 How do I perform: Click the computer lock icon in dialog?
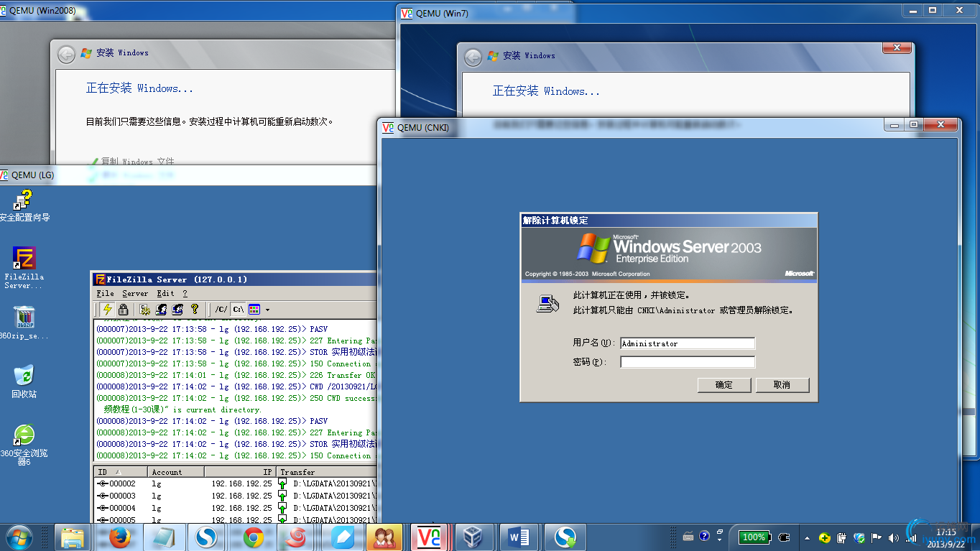click(547, 303)
